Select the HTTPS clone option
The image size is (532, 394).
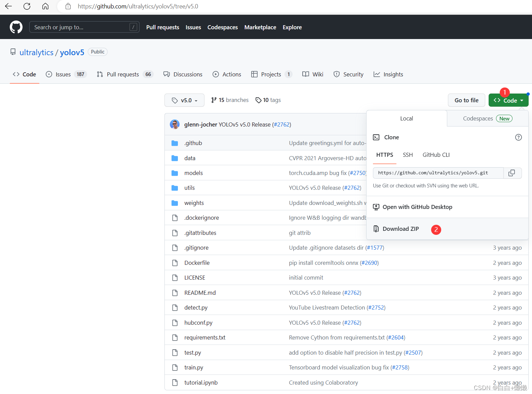pyautogui.click(x=385, y=155)
